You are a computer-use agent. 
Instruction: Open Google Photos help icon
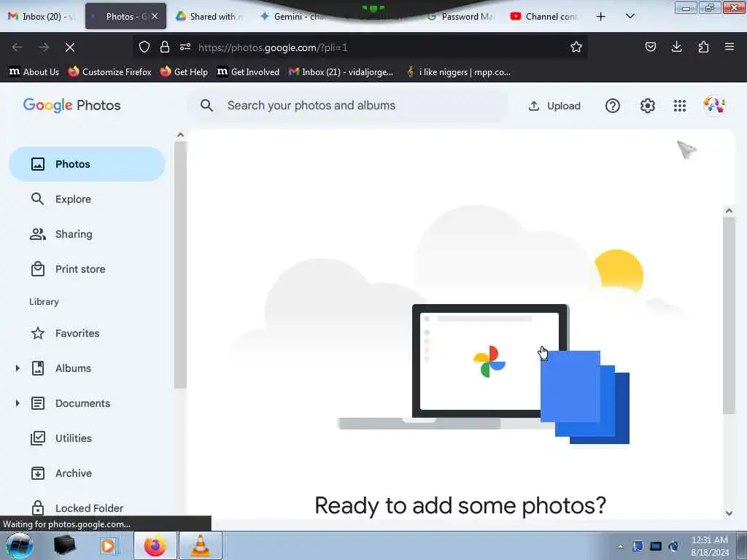(613, 106)
